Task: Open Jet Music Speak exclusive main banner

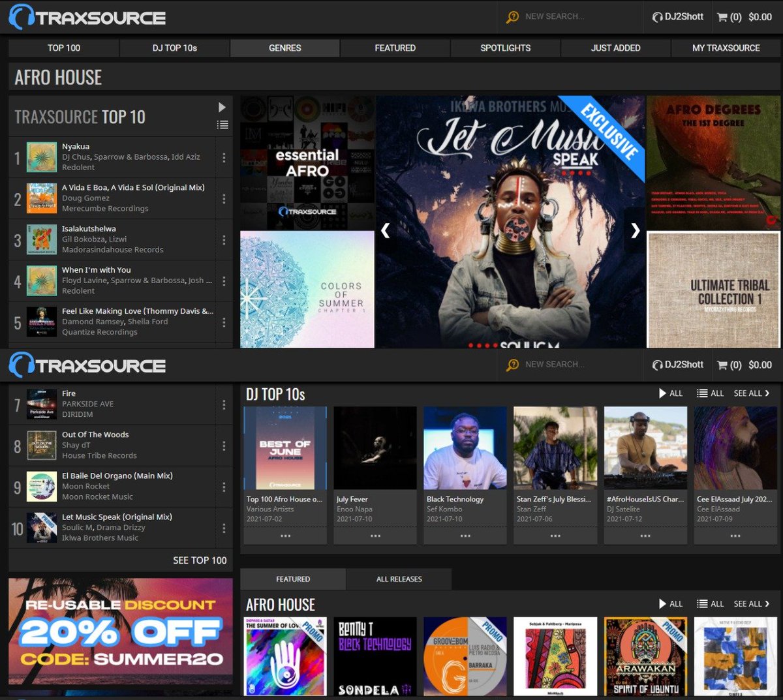Action: (x=510, y=222)
